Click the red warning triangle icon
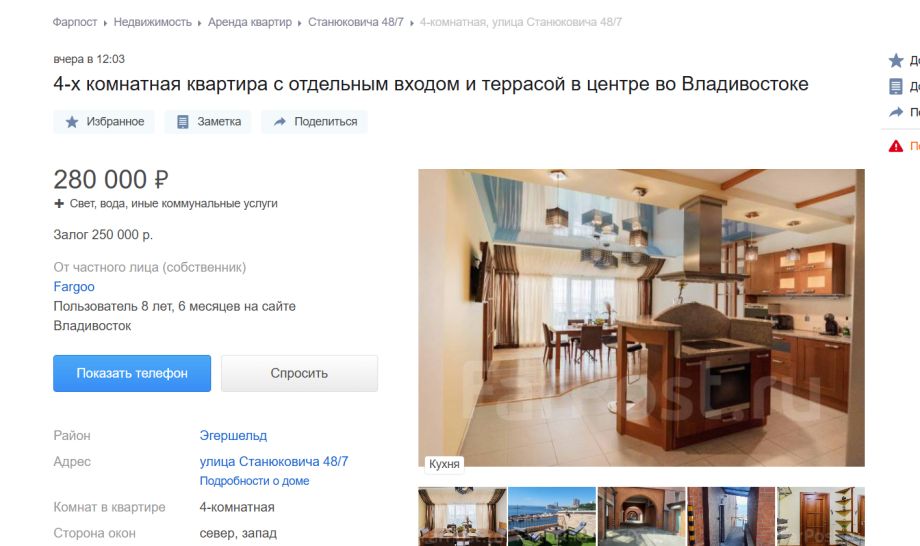 click(x=895, y=146)
